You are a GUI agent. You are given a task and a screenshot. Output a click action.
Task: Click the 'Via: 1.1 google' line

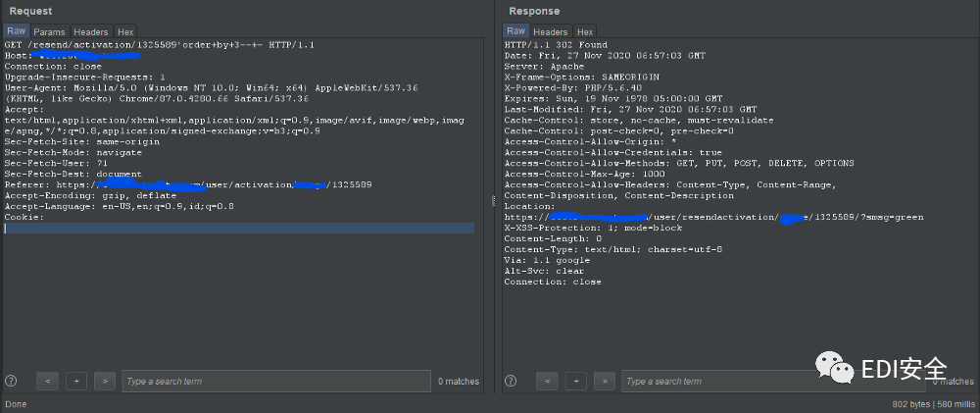click(x=547, y=260)
